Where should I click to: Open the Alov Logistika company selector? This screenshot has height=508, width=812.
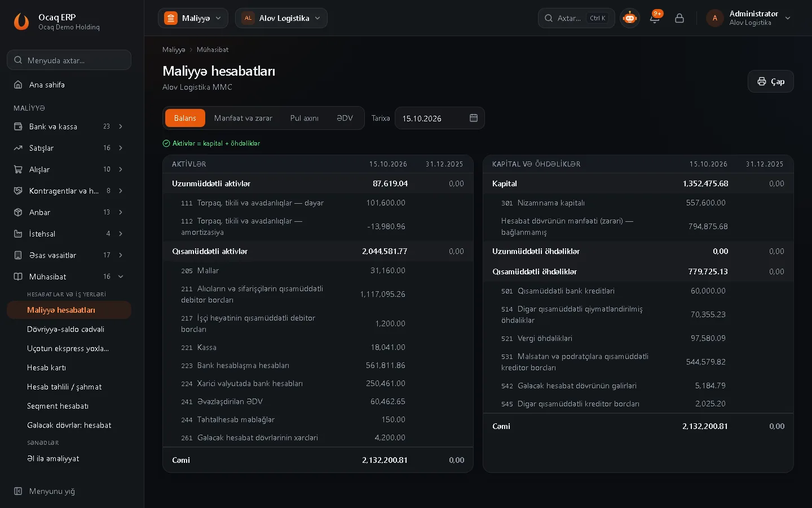[x=281, y=18]
